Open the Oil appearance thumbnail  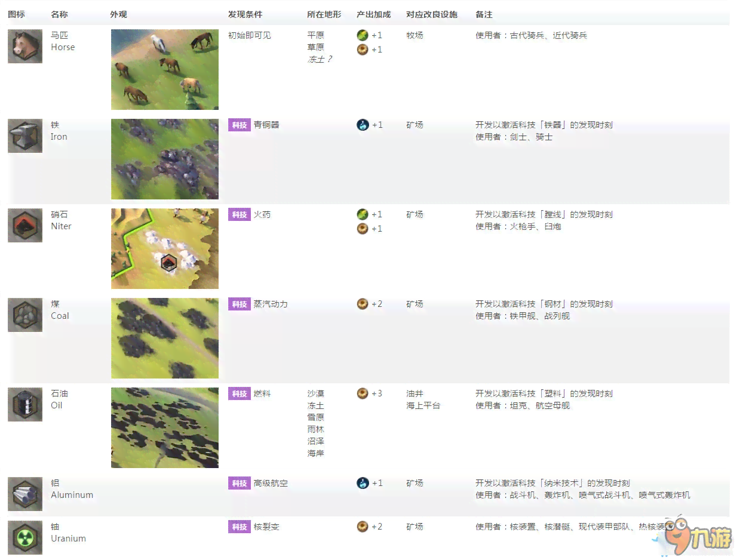pos(165,428)
